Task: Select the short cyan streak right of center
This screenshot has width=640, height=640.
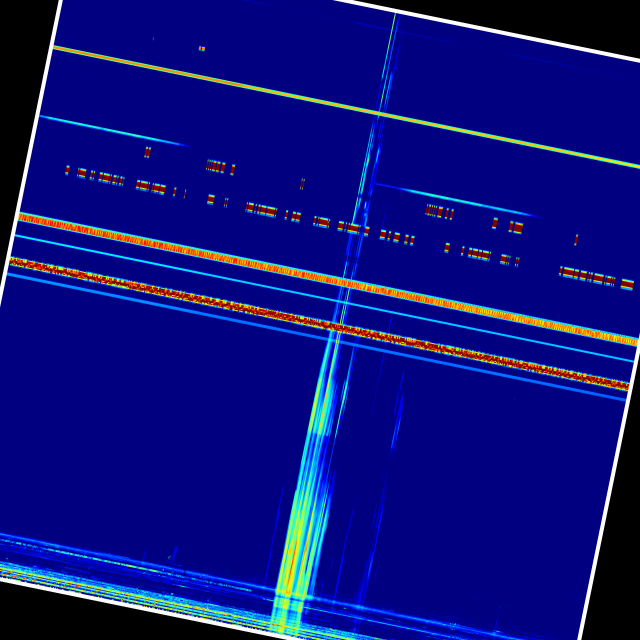Action: coord(450,198)
